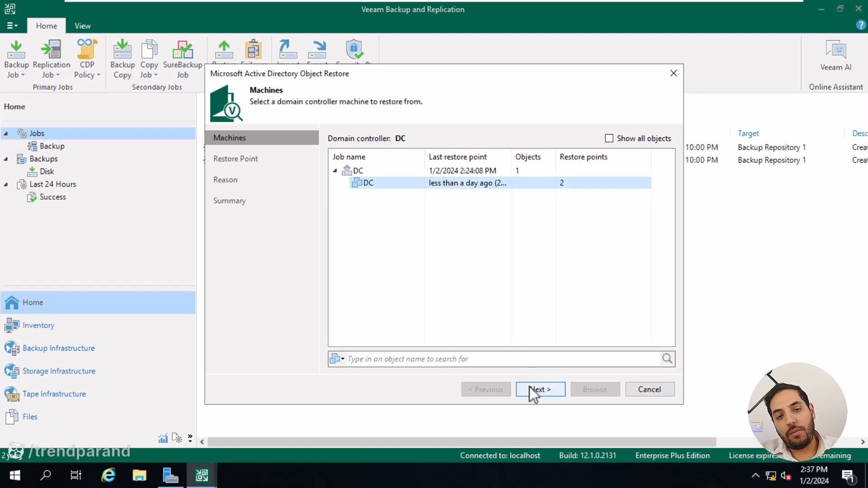This screenshot has height=488, width=868.
Task: Select the Last 24 Hours tree node
Action: click(52, 184)
